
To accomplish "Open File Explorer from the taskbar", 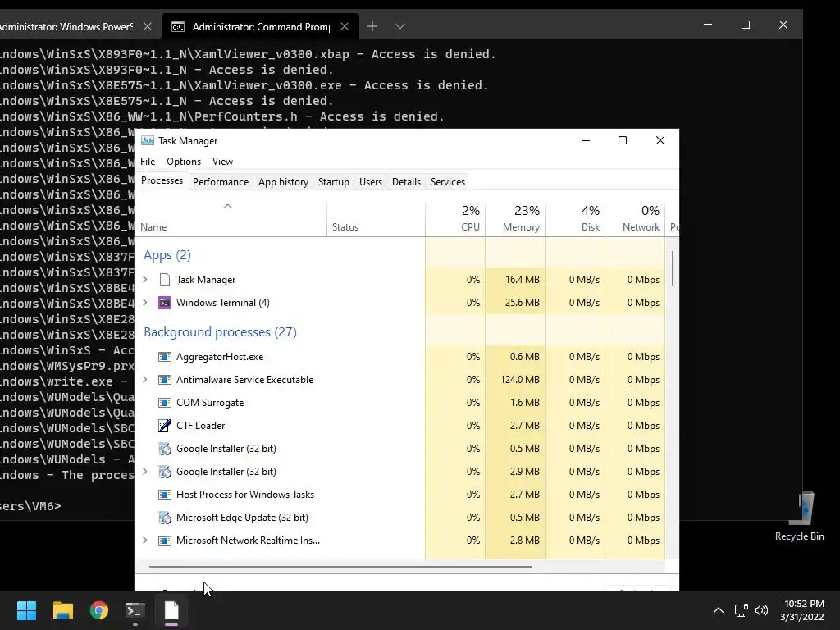I will tap(62, 610).
